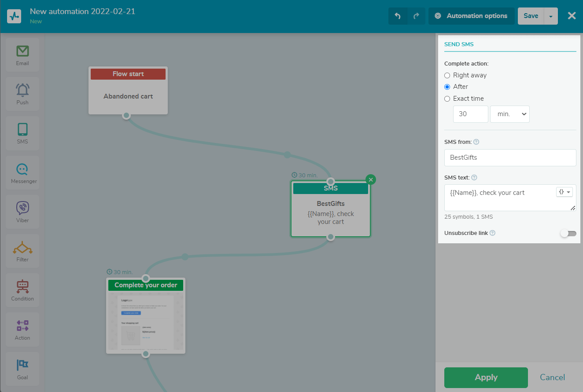
Task: Click the Flow start output connector
Action: (126, 115)
